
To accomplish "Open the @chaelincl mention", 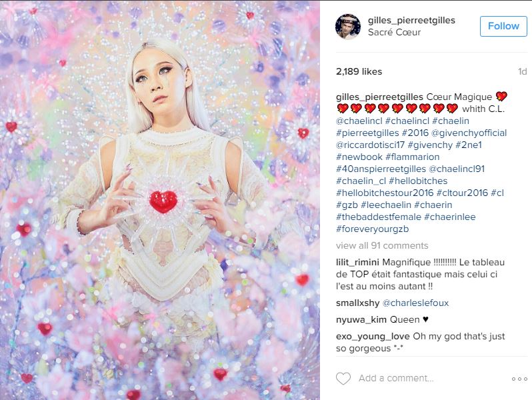I will (359, 121).
